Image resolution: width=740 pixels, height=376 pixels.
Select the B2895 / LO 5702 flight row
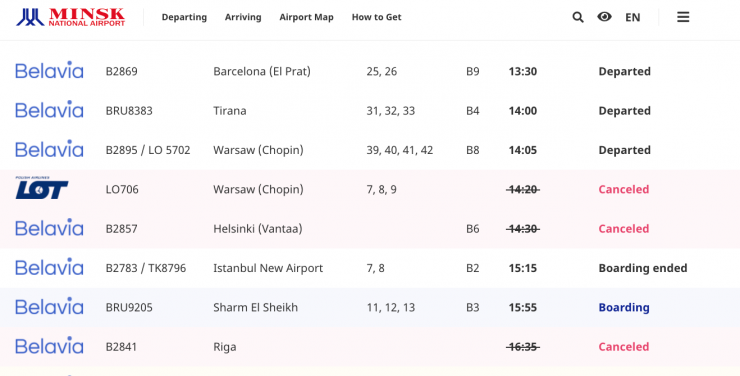click(370, 150)
